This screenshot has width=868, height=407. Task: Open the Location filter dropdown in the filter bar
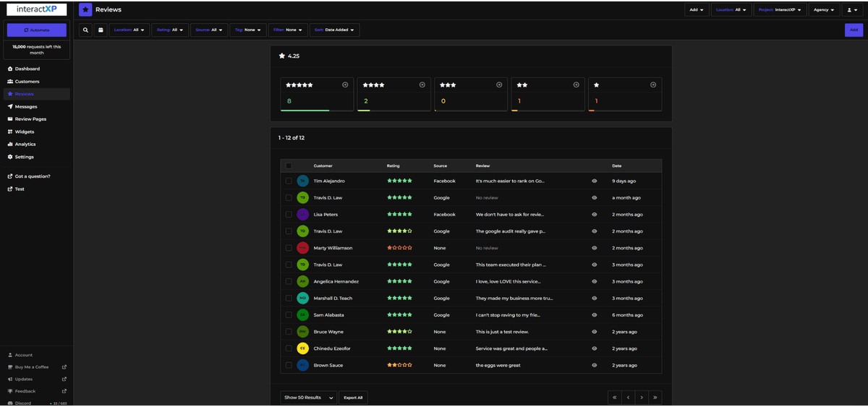(129, 30)
